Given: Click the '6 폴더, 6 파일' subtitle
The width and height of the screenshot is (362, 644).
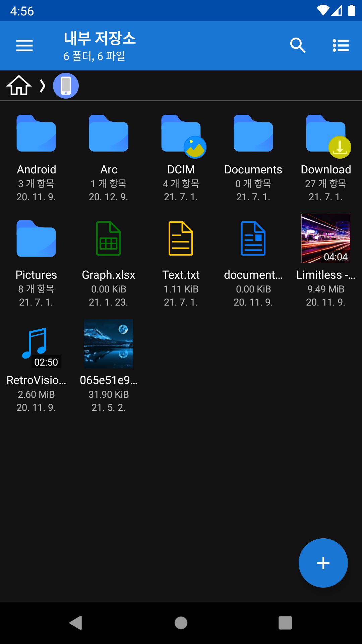Looking at the screenshot, I should [x=94, y=56].
